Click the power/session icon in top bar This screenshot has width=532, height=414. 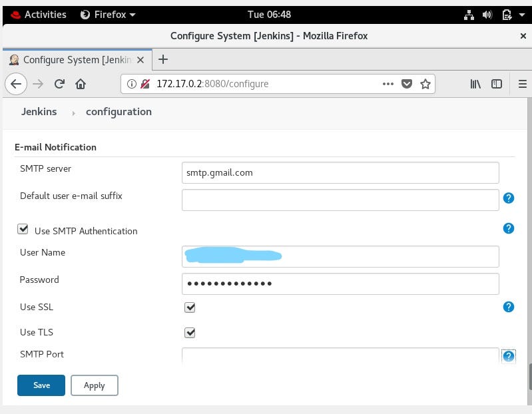(x=507, y=15)
